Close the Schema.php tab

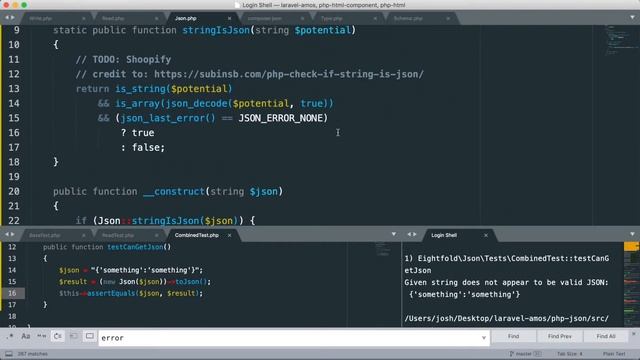point(448,18)
